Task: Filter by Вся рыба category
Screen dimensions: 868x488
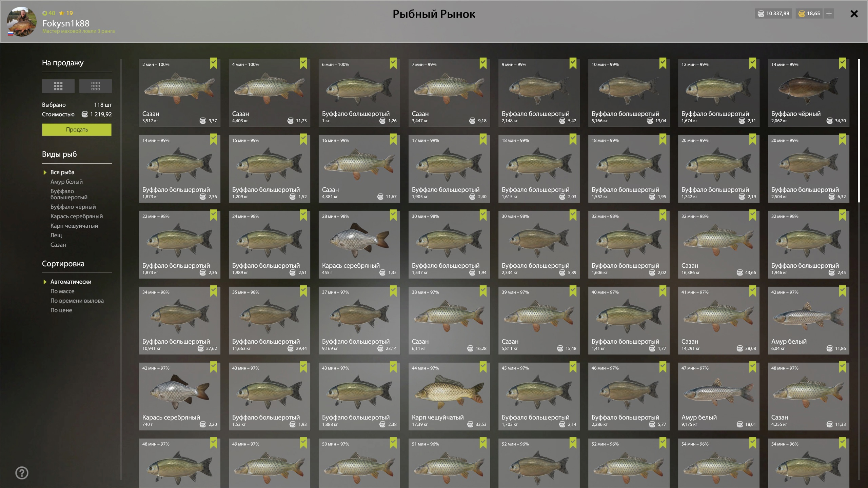Action: click(x=62, y=172)
